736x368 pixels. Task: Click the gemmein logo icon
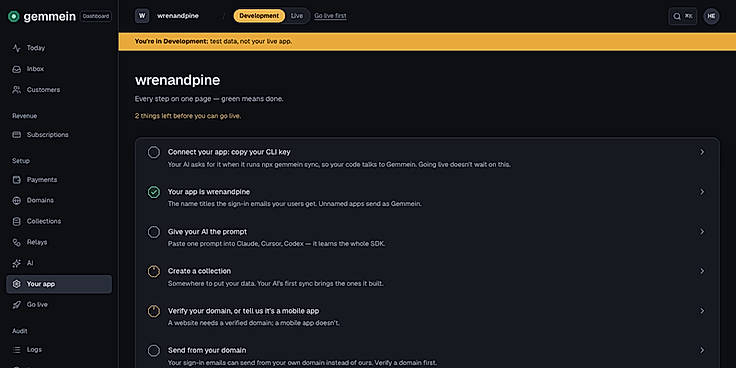point(14,16)
